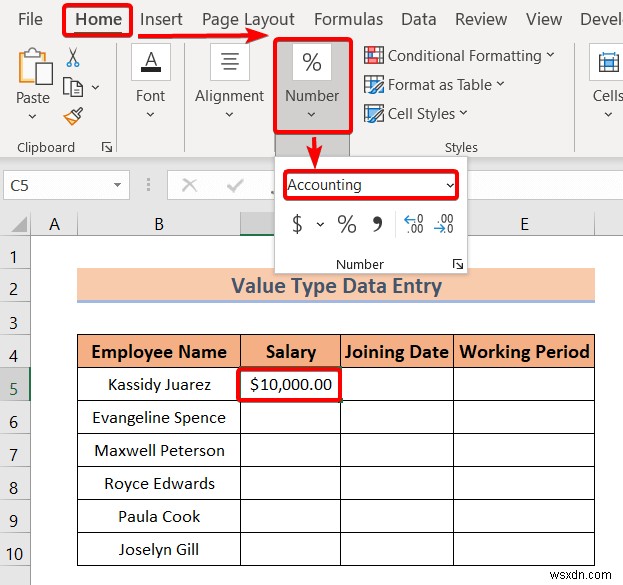Select the salary cell showing $10,000.00

click(x=290, y=384)
